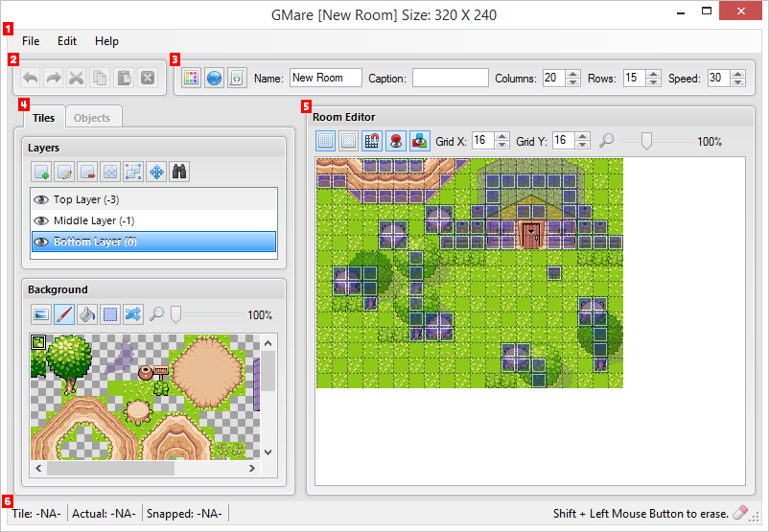The image size is (769, 532).
Task: Click the Room Editor zoom slider handle
Action: [x=646, y=141]
